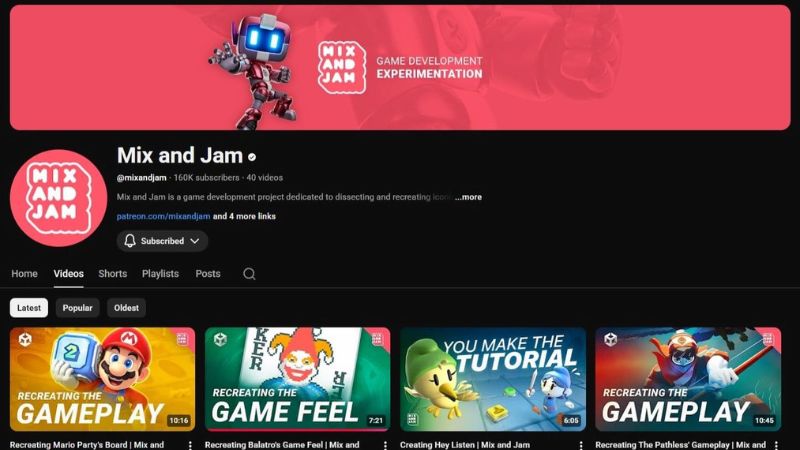Open more options for Recreating The Pathless' Gameplay
800x450 pixels.
tap(776, 445)
